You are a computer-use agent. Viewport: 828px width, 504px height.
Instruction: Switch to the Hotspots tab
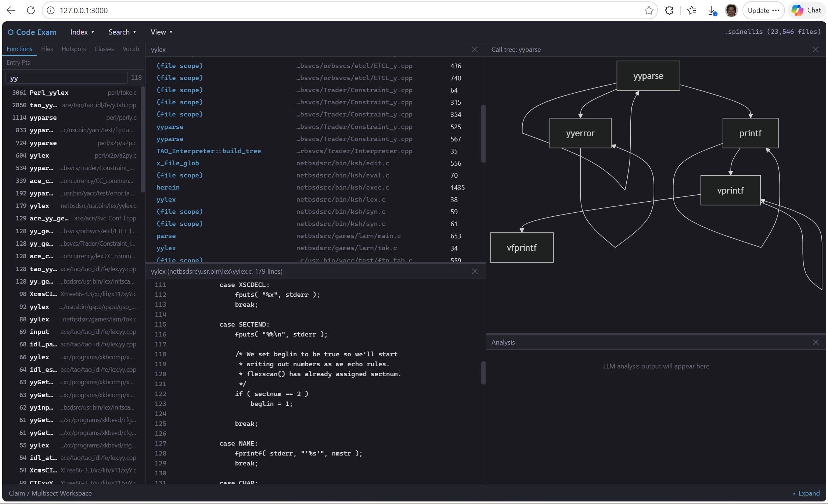coord(73,49)
